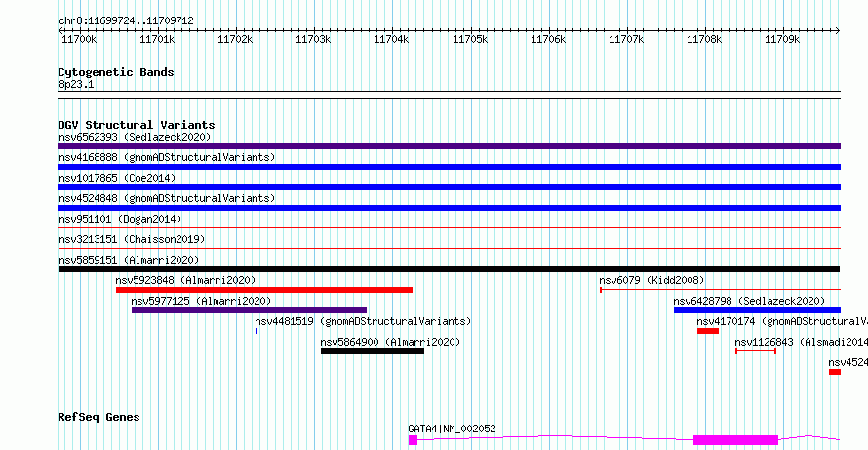Open the nsv3213151 (Chaisson2019) label
This screenshot has width=868, height=450.
tap(132, 239)
